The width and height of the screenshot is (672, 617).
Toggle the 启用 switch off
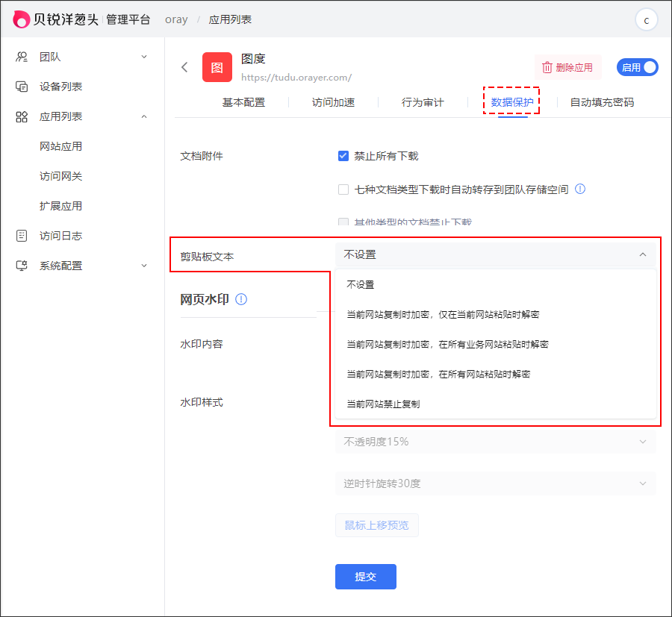click(x=637, y=67)
